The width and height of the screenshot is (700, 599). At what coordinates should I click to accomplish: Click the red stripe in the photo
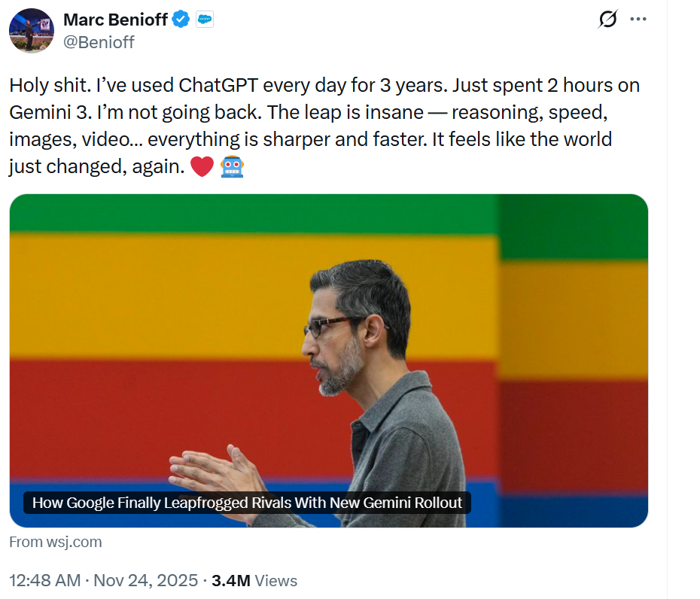113,414
